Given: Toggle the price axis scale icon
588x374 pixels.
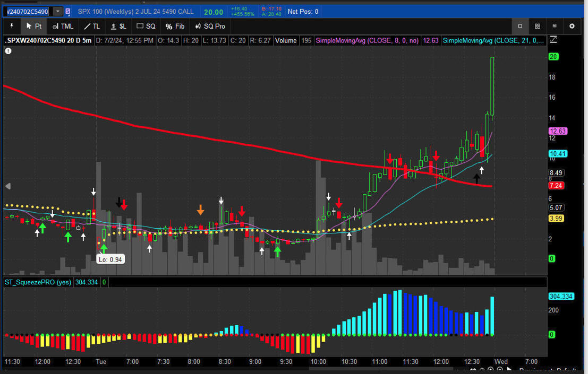Looking at the screenshot, I should (x=553, y=40).
